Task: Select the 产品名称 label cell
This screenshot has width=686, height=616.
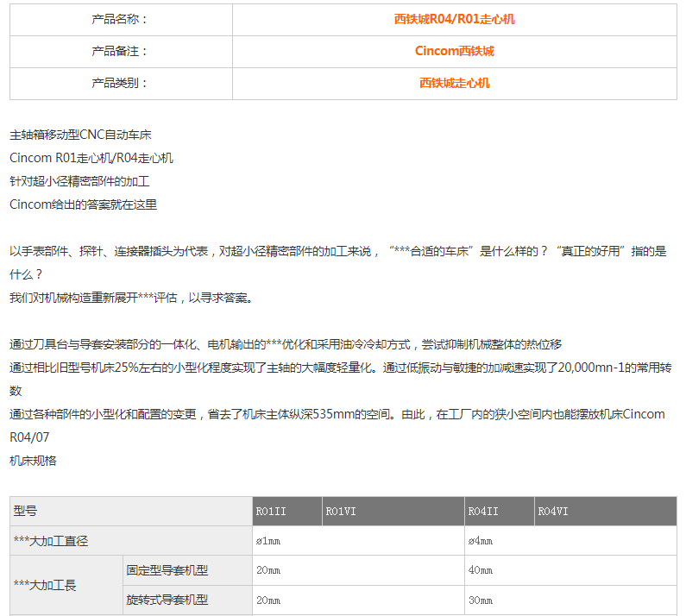Action: (120, 19)
